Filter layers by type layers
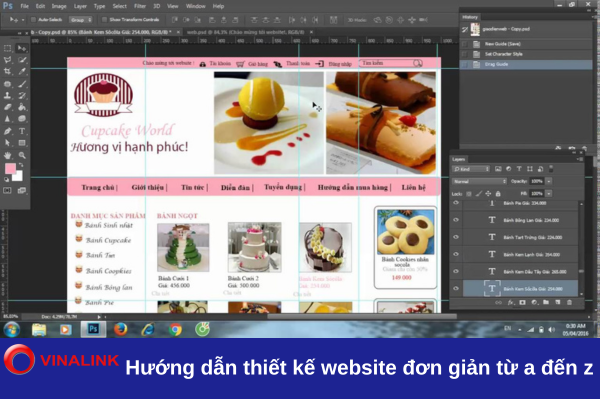 519,169
